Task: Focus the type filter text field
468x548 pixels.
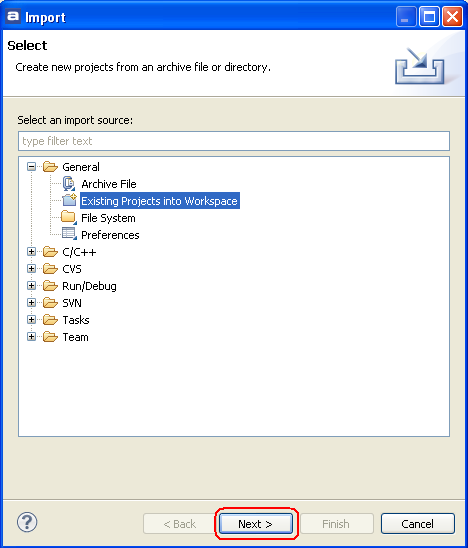Action: pyautogui.click(x=234, y=141)
